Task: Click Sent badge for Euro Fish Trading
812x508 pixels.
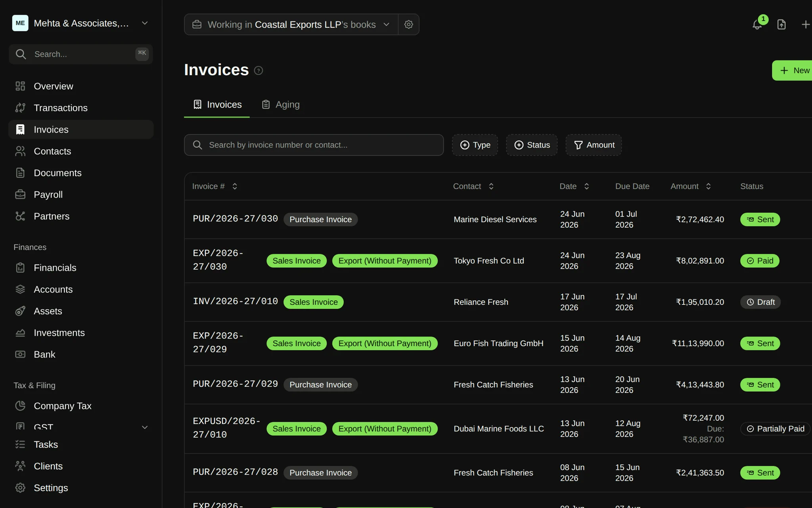Action: [x=760, y=343]
